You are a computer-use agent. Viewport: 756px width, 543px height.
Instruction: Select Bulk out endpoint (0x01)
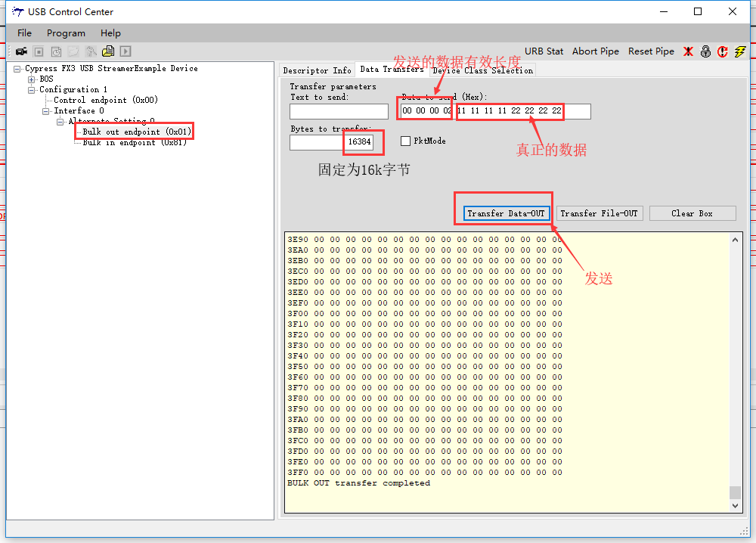click(137, 132)
